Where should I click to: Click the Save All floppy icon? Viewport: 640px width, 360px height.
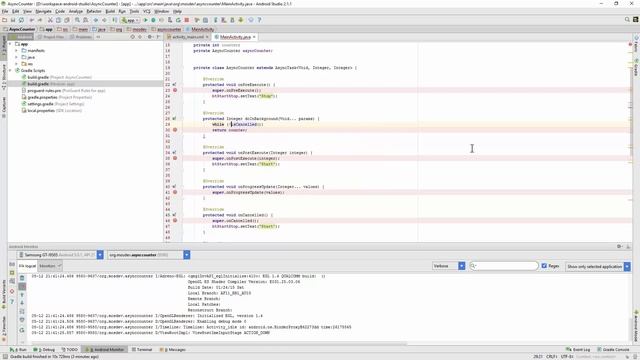tap(13, 20)
